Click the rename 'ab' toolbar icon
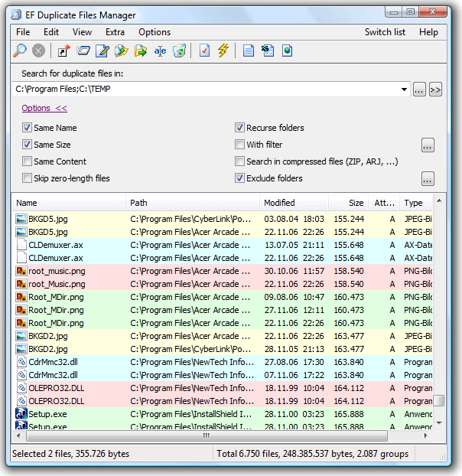The image size is (462, 476). click(160, 51)
